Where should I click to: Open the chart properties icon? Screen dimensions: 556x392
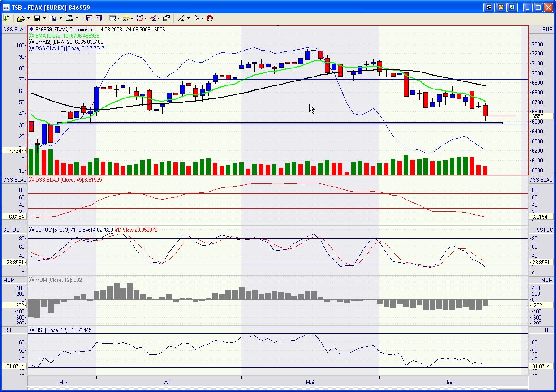point(167,18)
